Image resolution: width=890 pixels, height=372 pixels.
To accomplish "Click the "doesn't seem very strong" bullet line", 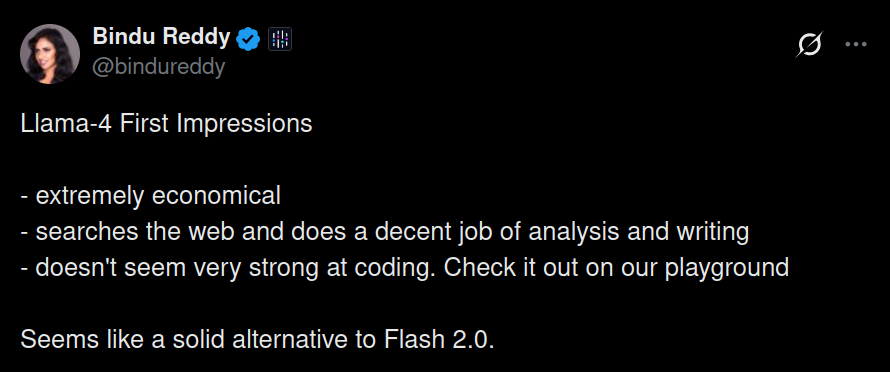I will click(x=405, y=267).
